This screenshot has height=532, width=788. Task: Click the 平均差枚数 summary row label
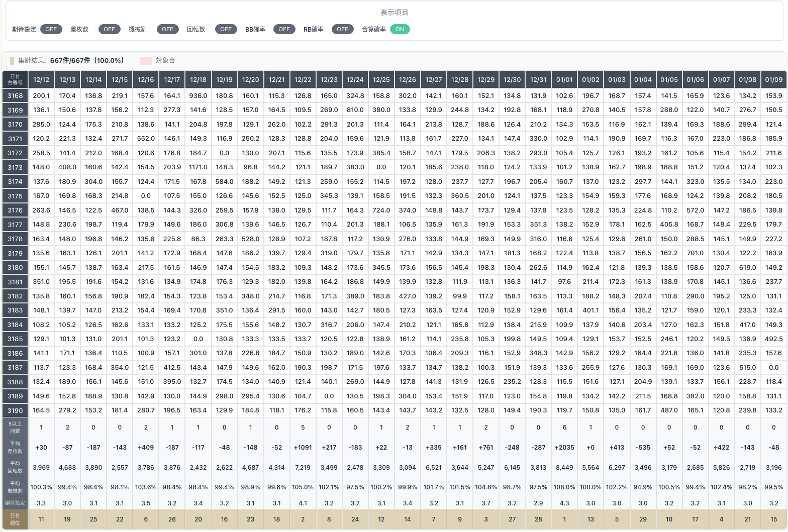tap(15, 447)
